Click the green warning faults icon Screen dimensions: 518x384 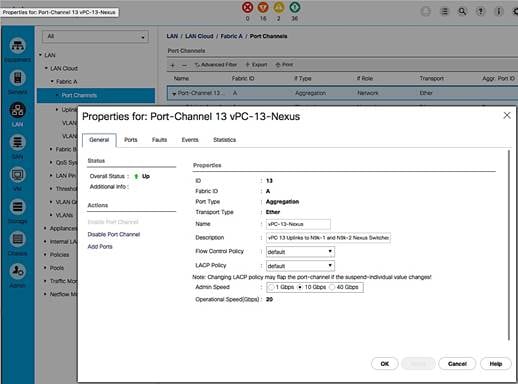[x=294, y=7]
